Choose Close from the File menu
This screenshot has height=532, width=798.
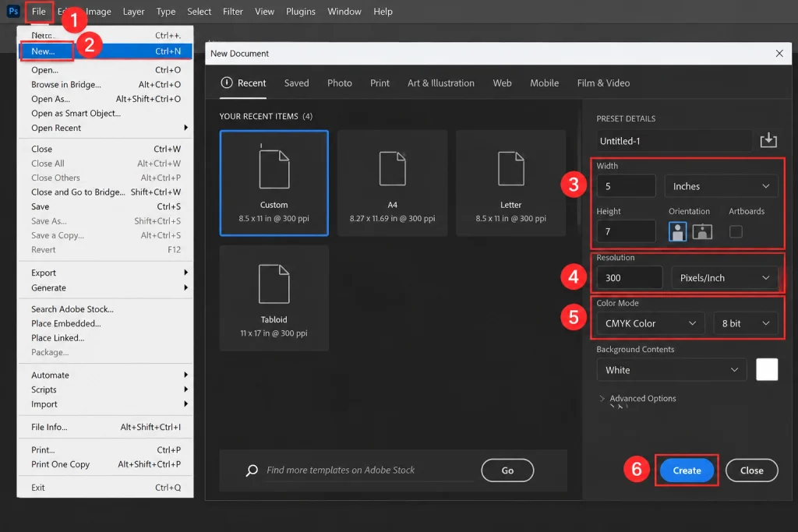pos(106,149)
